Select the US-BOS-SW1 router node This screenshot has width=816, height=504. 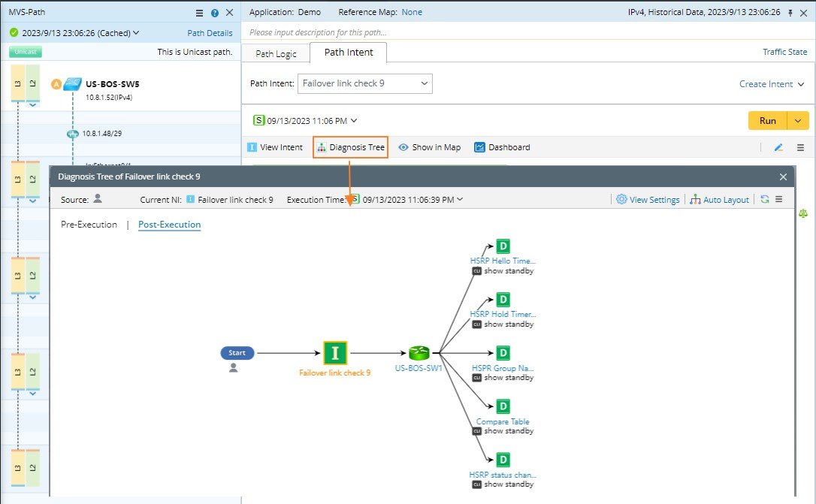click(x=419, y=353)
